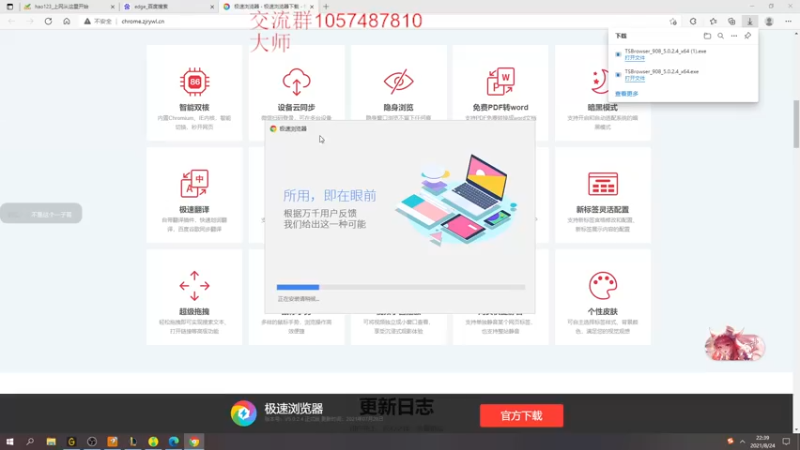Click the 暗黑模式 moon icon
Image resolution: width=800 pixels, height=450 pixels.
[600, 82]
